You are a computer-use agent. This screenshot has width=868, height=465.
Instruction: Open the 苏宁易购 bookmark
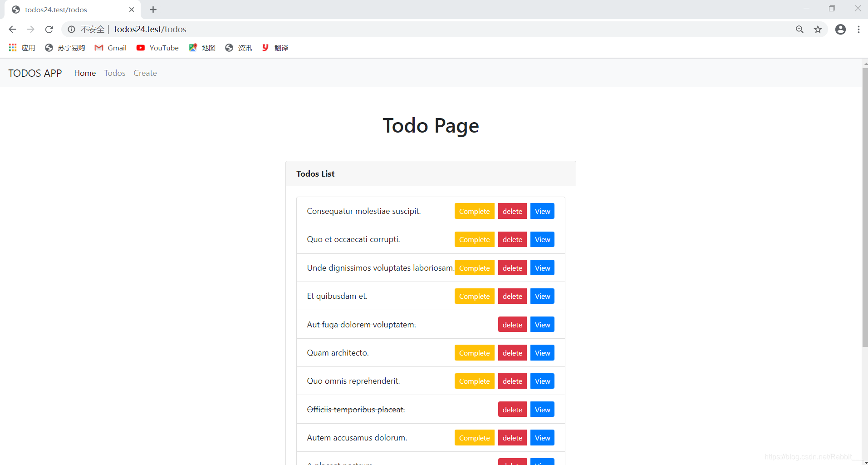point(65,48)
